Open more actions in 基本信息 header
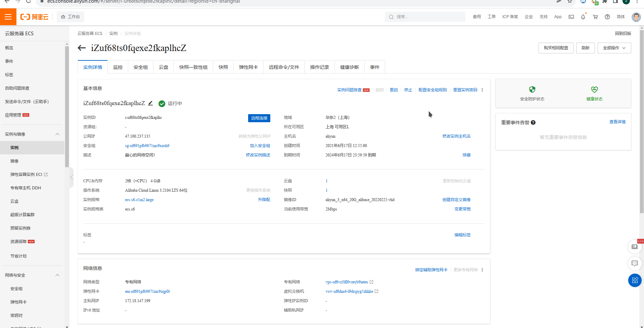This screenshot has height=328, width=644. tap(482, 90)
